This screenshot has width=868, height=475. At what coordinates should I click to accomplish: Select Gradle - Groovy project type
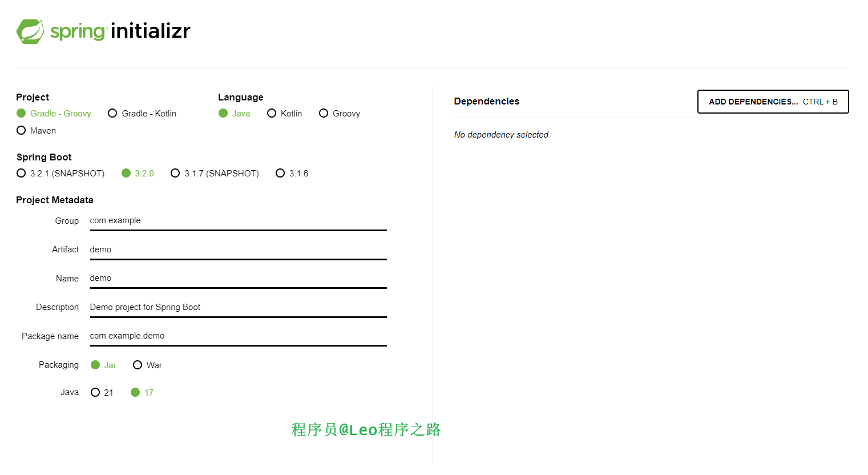[54, 114]
